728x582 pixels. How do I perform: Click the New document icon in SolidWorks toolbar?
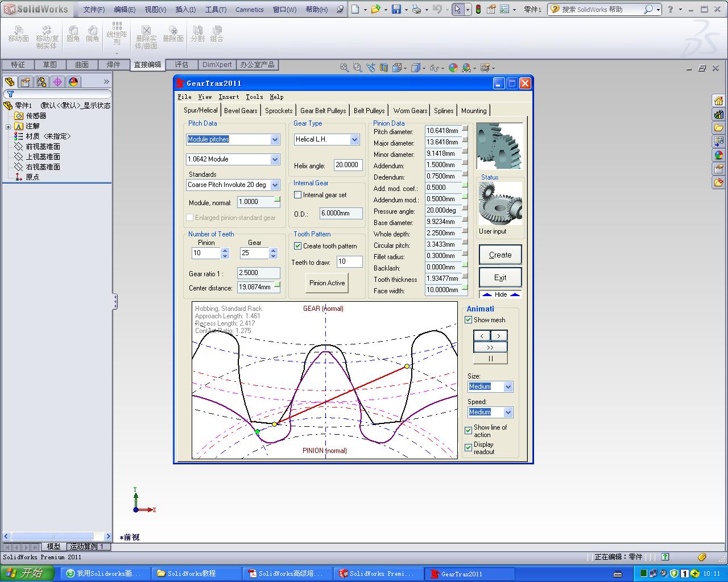pos(355,9)
